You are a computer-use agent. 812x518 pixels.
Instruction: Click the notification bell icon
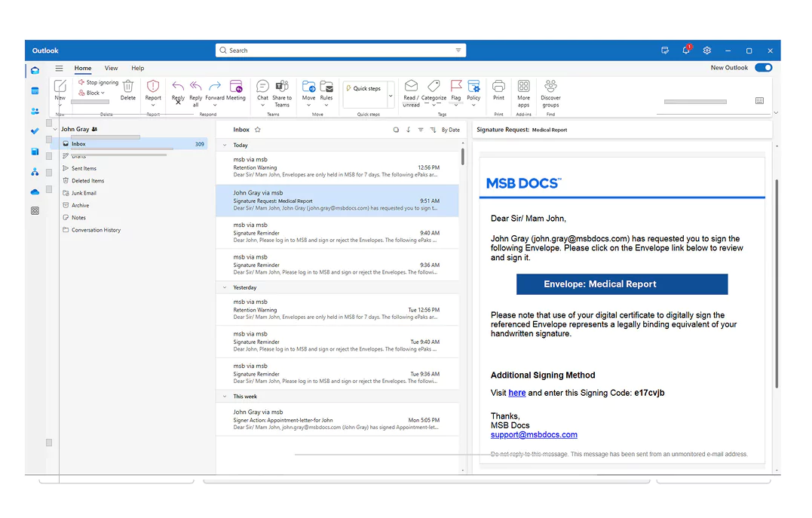(685, 51)
